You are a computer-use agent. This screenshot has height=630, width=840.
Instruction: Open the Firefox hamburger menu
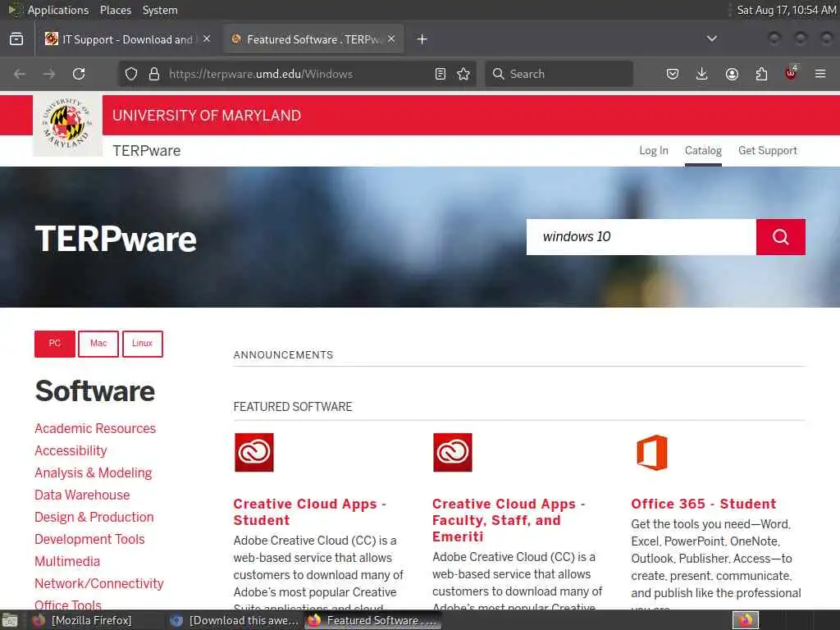click(x=820, y=74)
